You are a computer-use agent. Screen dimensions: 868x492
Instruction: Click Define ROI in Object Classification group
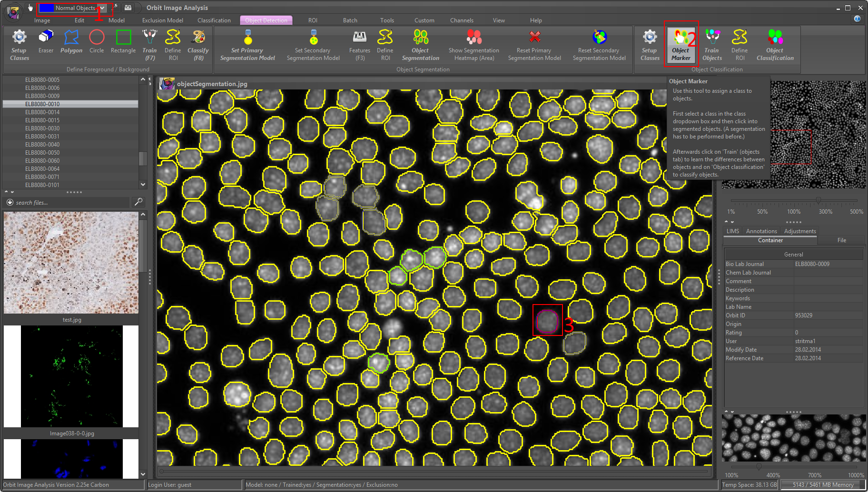(x=740, y=46)
